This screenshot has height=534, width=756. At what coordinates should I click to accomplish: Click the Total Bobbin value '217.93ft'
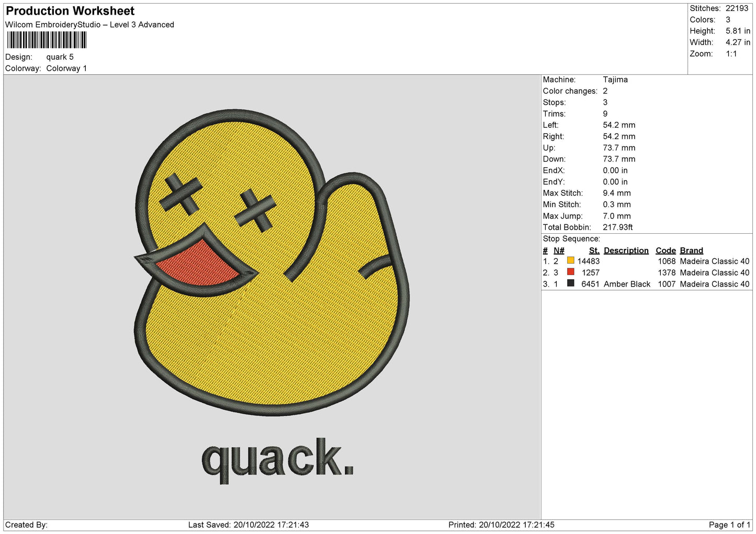tap(618, 227)
